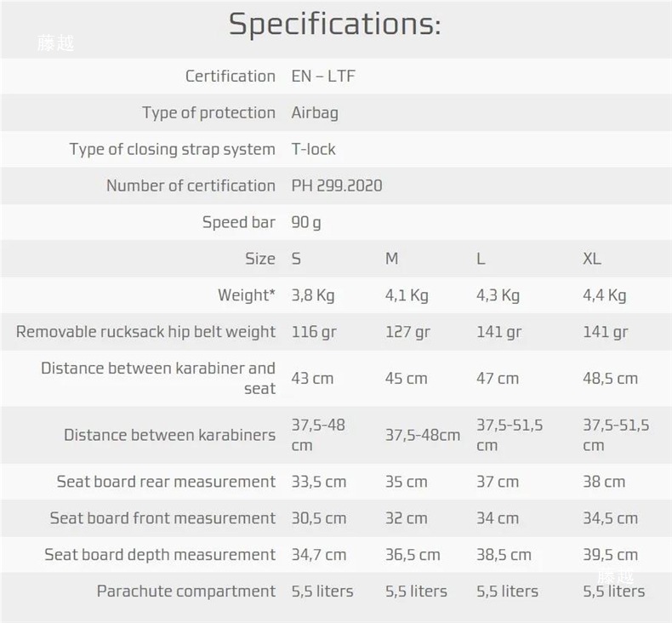Click the Airbag protection value
Screen dimensions: 672x623
[x=315, y=112]
